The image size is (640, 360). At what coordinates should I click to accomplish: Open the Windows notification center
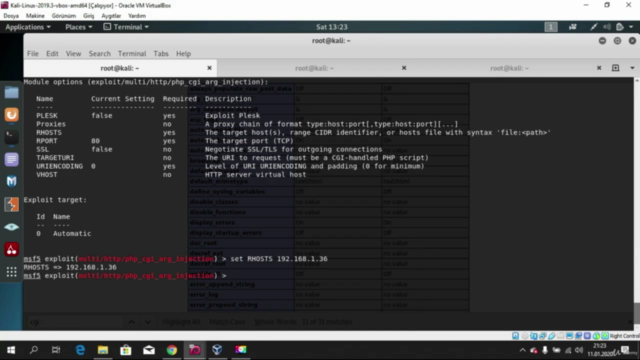(x=625, y=350)
